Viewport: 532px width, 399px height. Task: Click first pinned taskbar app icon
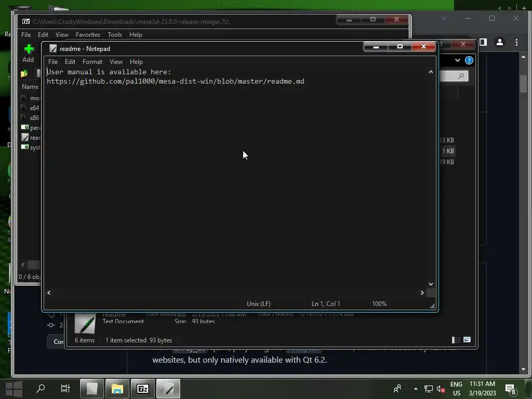(92, 389)
